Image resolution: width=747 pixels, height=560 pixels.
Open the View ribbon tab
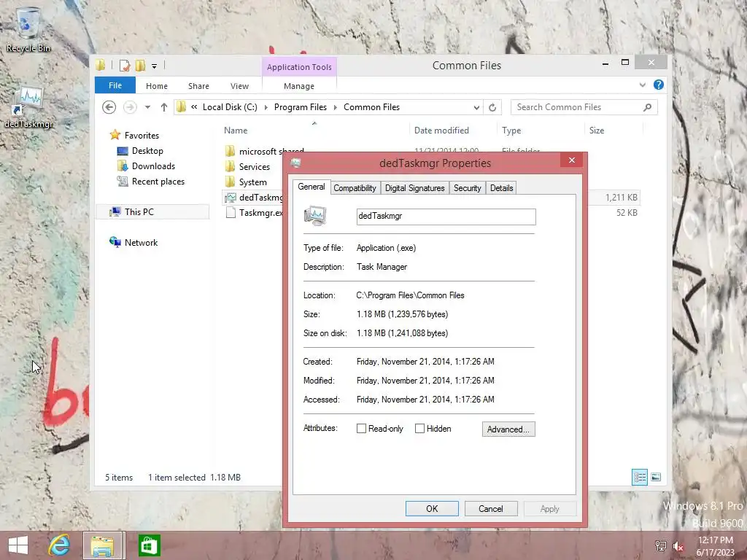(239, 86)
